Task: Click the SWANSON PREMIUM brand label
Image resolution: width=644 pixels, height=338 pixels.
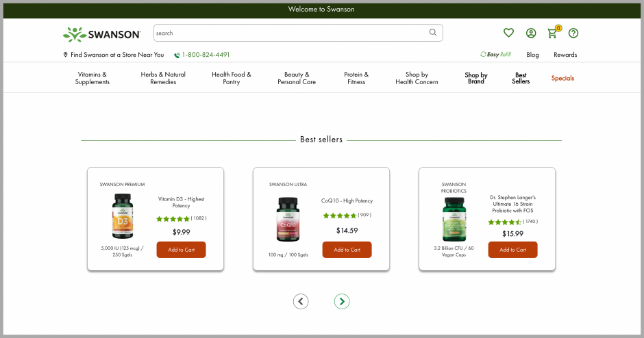Action: tap(122, 185)
